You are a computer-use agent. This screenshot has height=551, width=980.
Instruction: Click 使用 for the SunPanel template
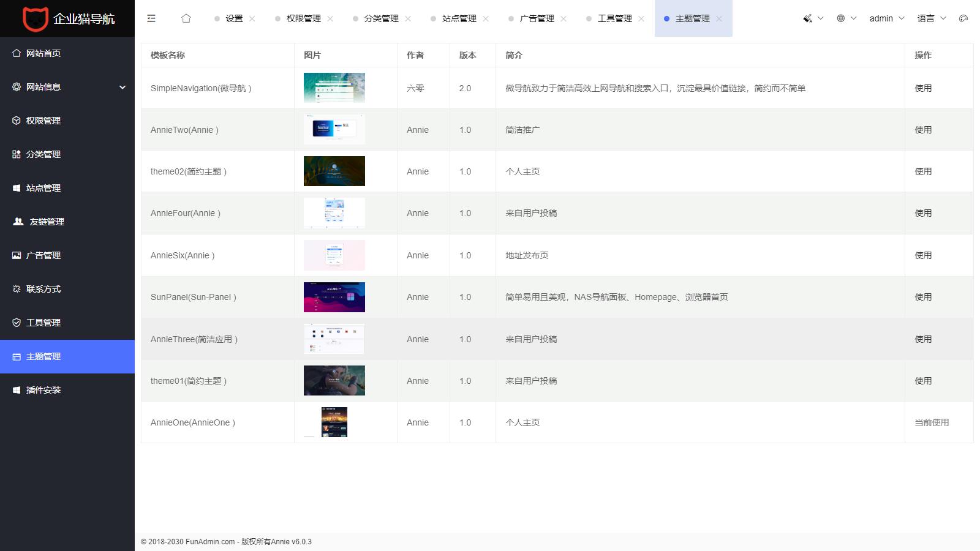923,297
